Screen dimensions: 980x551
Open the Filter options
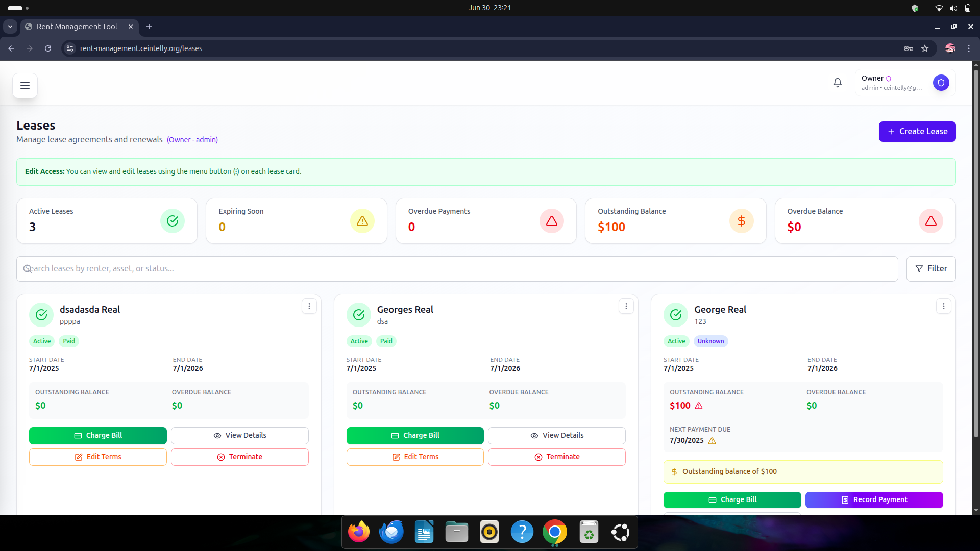pos(931,269)
